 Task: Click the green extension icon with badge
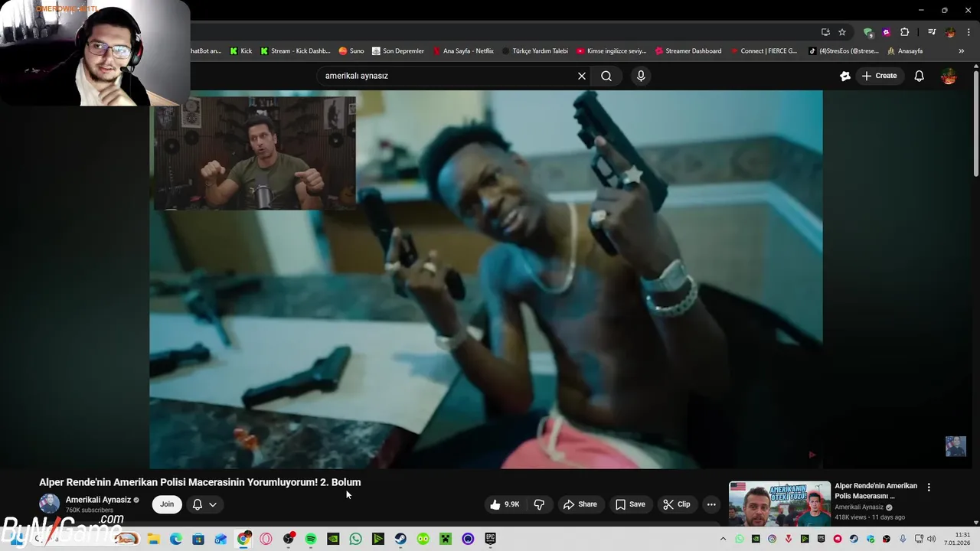tap(868, 32)
